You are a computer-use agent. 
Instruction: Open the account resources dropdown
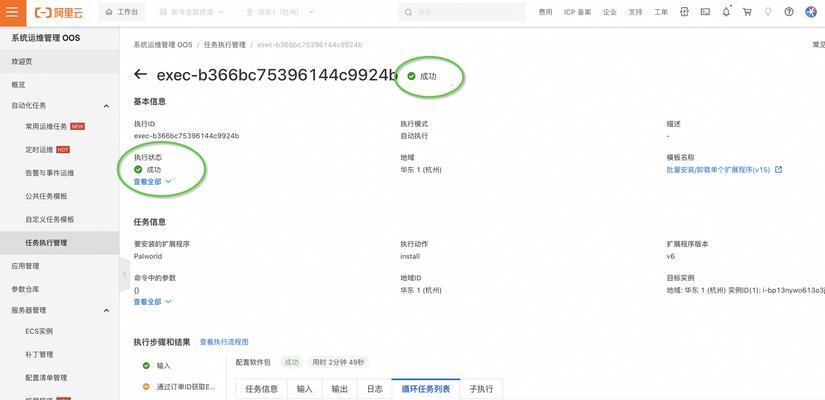coord(191,12)
